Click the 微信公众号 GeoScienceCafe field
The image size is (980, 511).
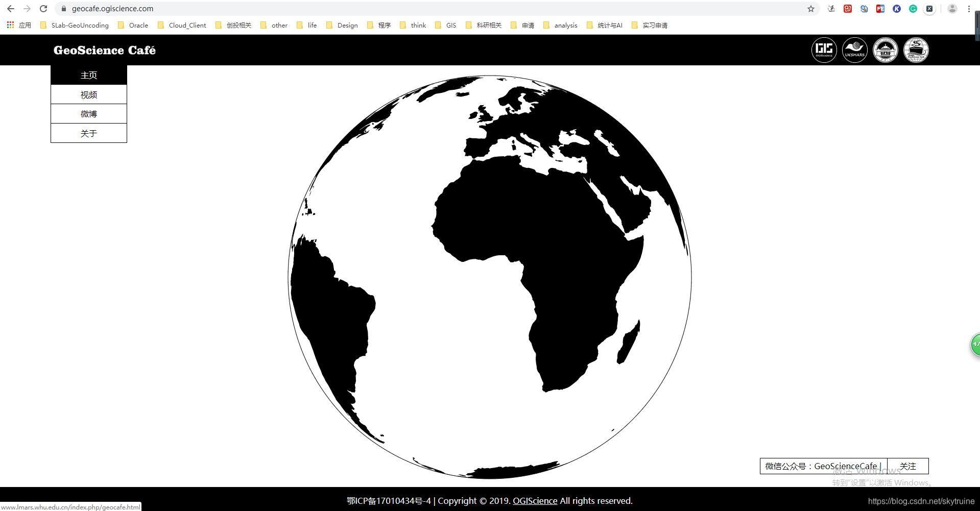pyautogui.click(x=824, y=466)
